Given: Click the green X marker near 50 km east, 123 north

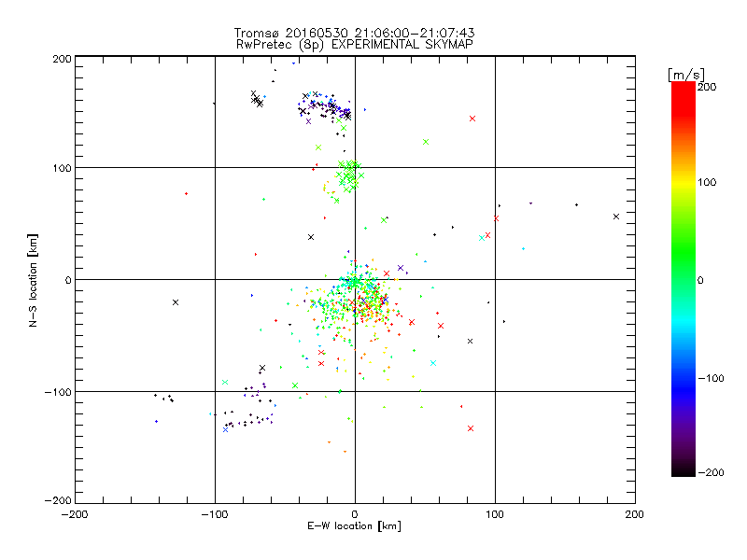Looking at the screenshot, I should pyautogui.click(x=426, y=142).
